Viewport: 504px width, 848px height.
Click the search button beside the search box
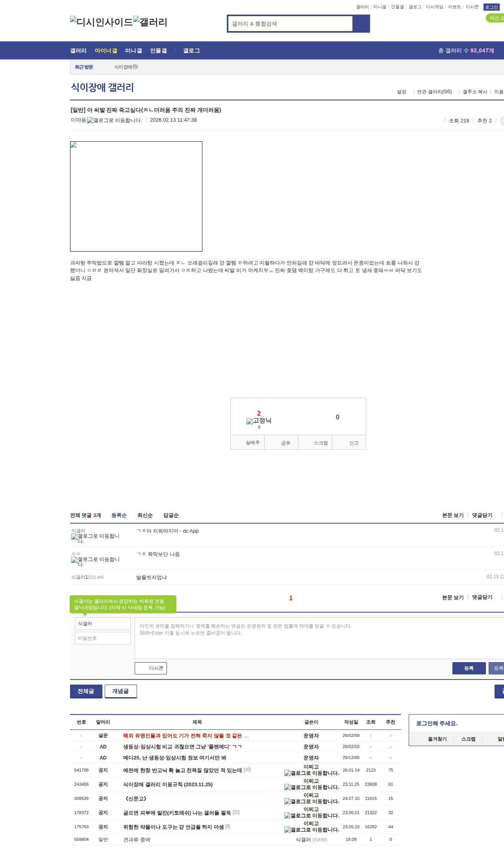pyautogui.click(x=361, y=24)
